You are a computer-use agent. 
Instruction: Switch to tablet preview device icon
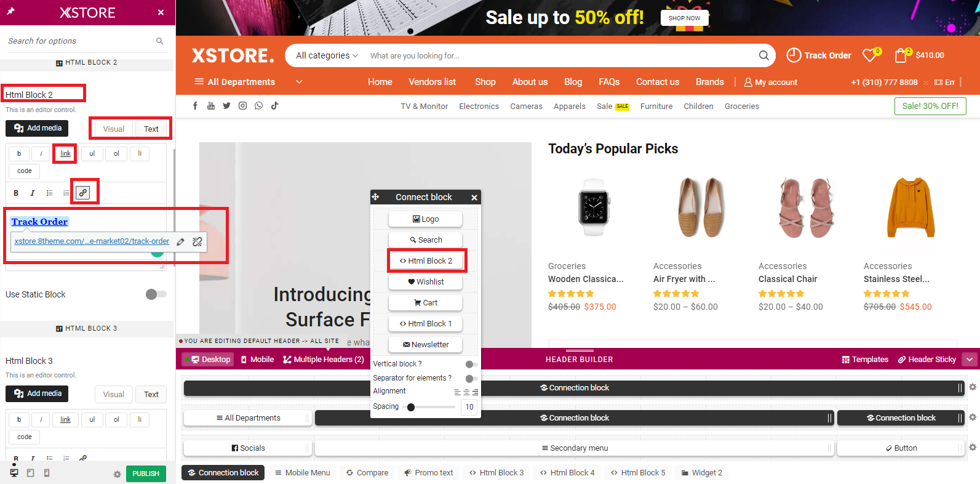[30, 473]
